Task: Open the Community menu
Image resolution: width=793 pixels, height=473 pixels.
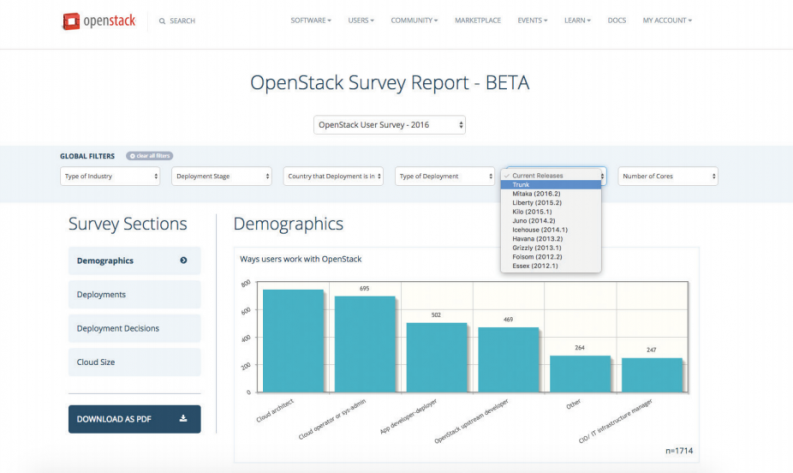Action: [414, 20]
